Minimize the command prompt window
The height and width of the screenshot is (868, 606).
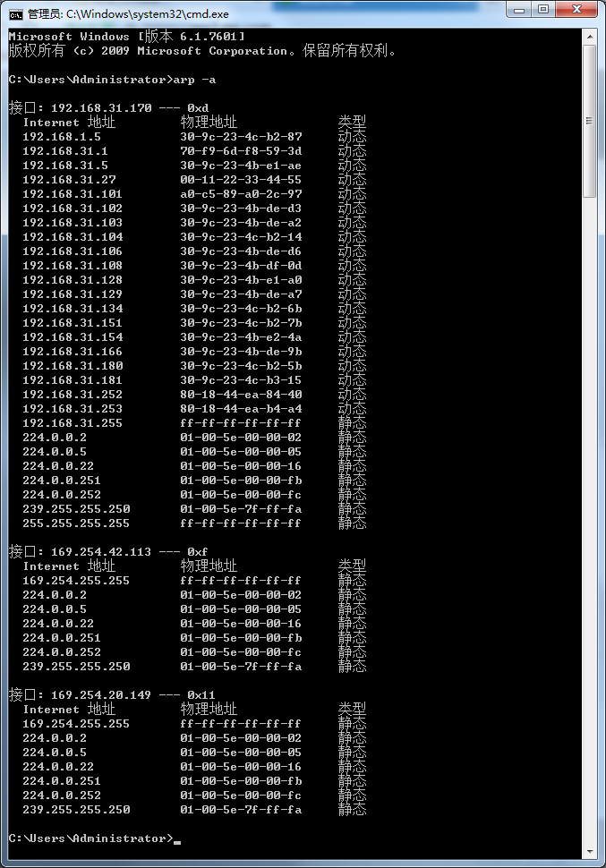tap(518, 10)
